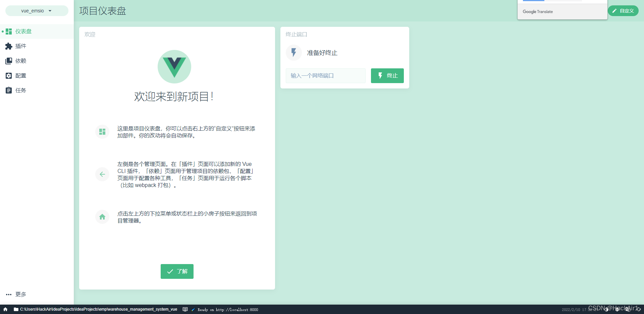Focus the 输入一个网络端口 port input field
644x314 pixels.
click(x=326, y=76)
